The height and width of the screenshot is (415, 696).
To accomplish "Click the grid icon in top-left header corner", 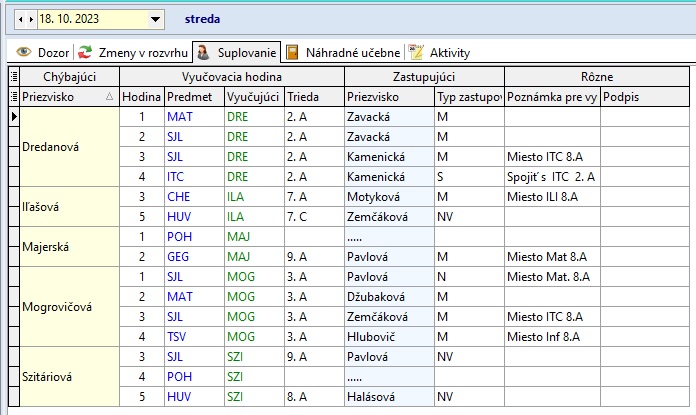I will 13,76.
